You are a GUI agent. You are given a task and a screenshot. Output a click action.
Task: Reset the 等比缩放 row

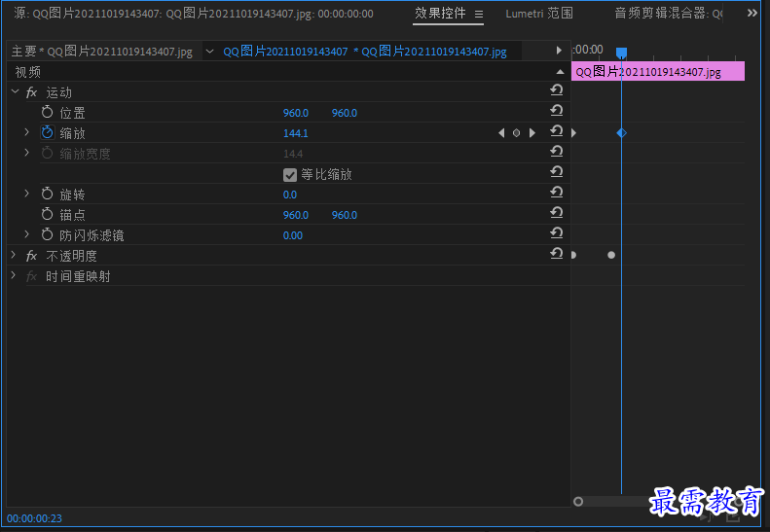tap(557, 172)
